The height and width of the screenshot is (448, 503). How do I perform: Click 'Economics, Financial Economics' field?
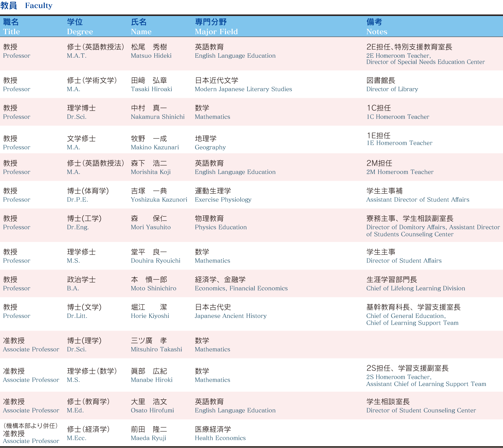pyautogui.click(x=241, y=288)
